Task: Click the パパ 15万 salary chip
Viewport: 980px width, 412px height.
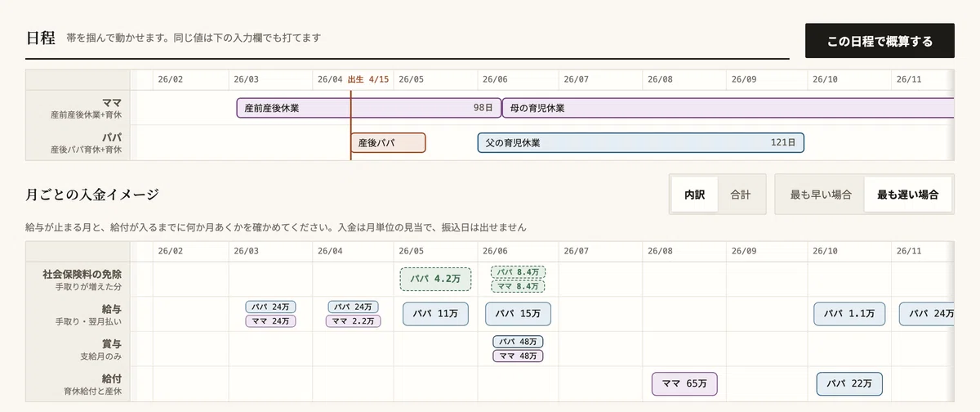Action: pyautogui.click(x=518, y=314)
